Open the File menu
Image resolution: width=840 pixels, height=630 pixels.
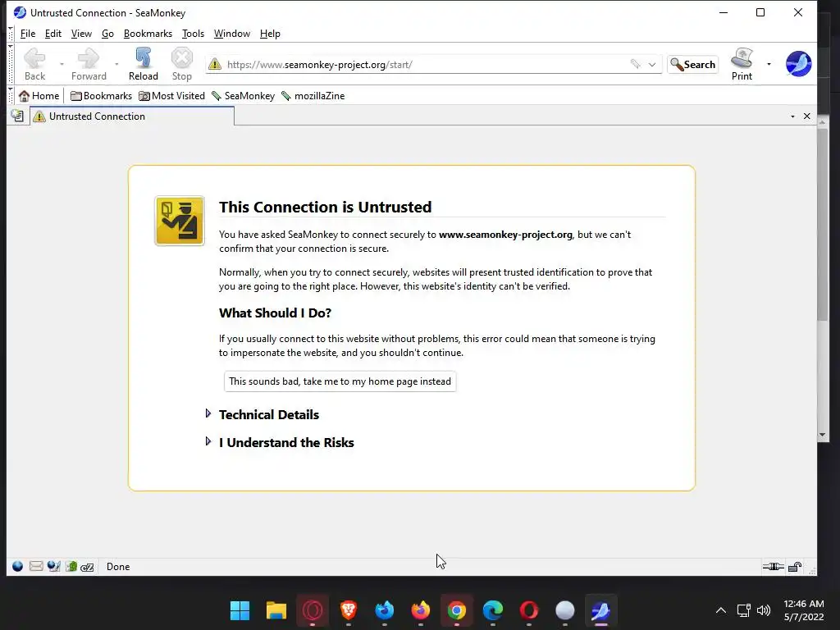(x=28, y=33)
